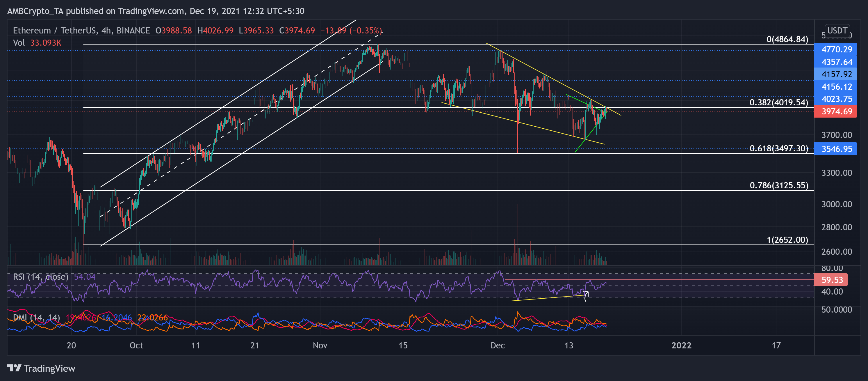Click the TradingView logo icon

pyautogui.click(x=14, y=368)
